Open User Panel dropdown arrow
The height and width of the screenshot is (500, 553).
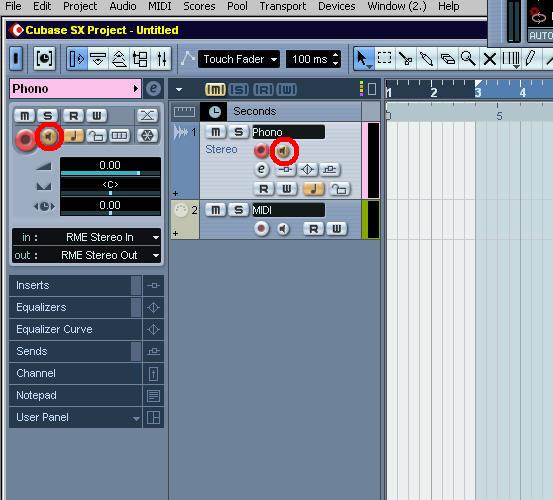pos(136,419)
